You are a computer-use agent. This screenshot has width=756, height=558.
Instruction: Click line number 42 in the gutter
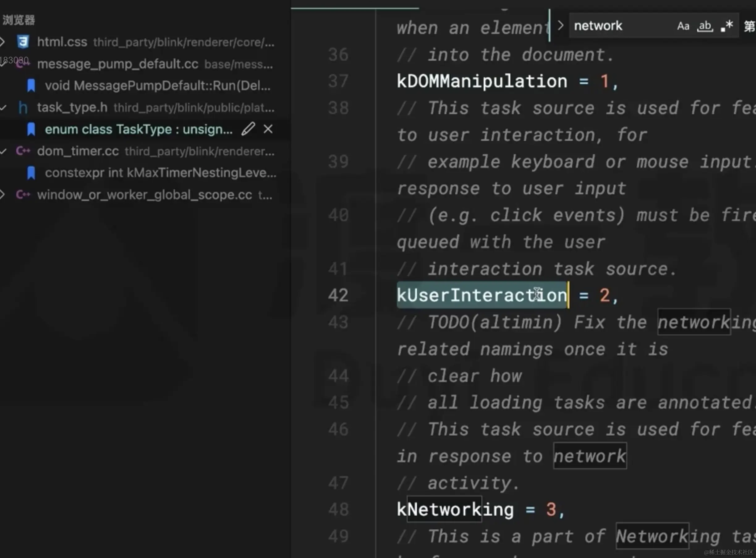click(x=338, y=295)
